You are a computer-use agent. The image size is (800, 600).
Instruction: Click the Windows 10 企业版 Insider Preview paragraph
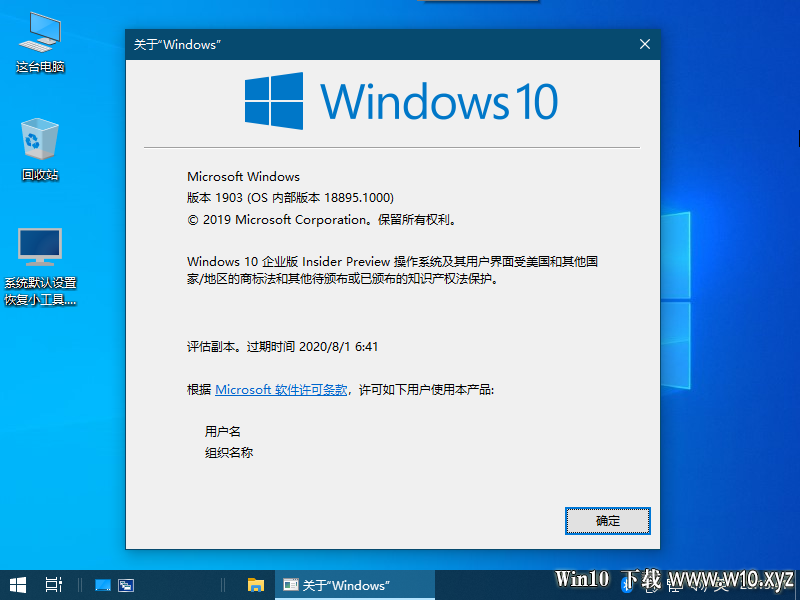click(x=392, y=270)
